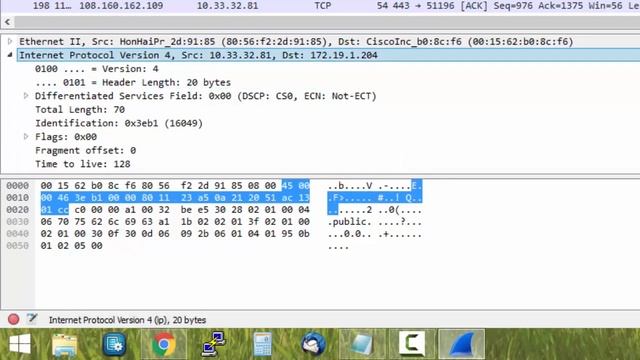Click hex row 0040 bytes
The width and height of the screenshot is (640, 360).
coord(175,233)
